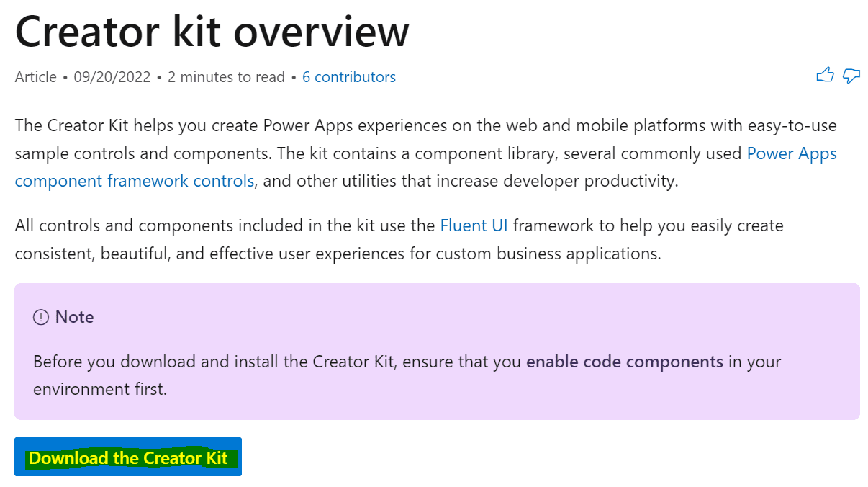Follow the Fluent UI link
The height and width of the screenshot is (487, 868).
point(474,225)
